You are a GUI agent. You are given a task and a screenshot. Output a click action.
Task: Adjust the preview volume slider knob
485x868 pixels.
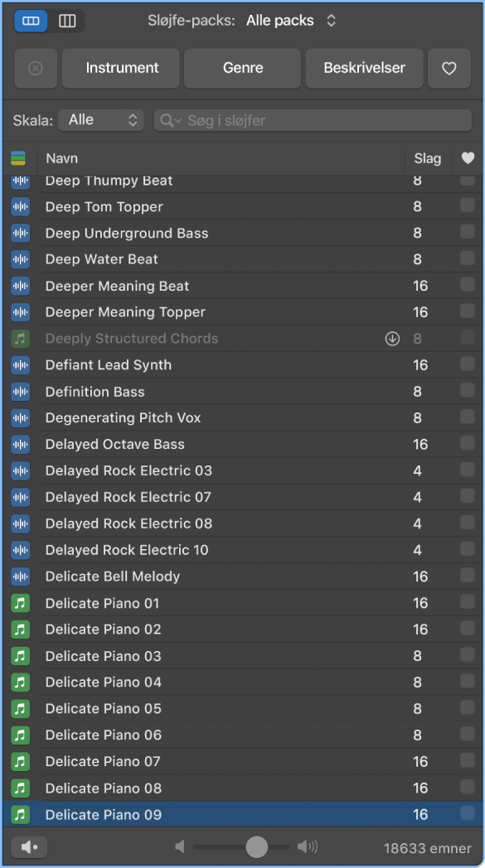(257, 846)
